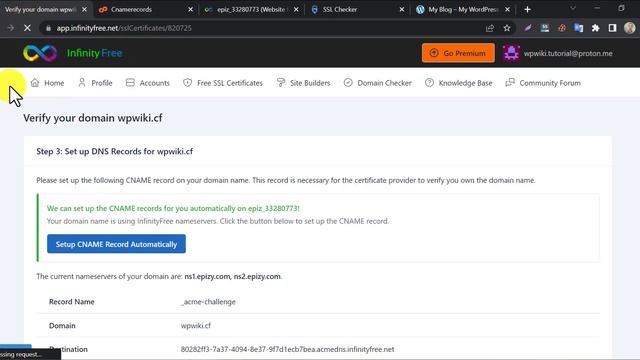Click the Site Builders paint roller icon
The width and height of the screenshot is (640, 360).
[281, 83]
